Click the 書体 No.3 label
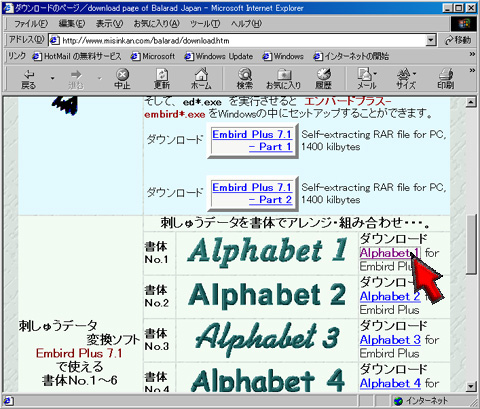Viewport: 480px width, 409px height. pyautogui.click(x=156, y=340)
